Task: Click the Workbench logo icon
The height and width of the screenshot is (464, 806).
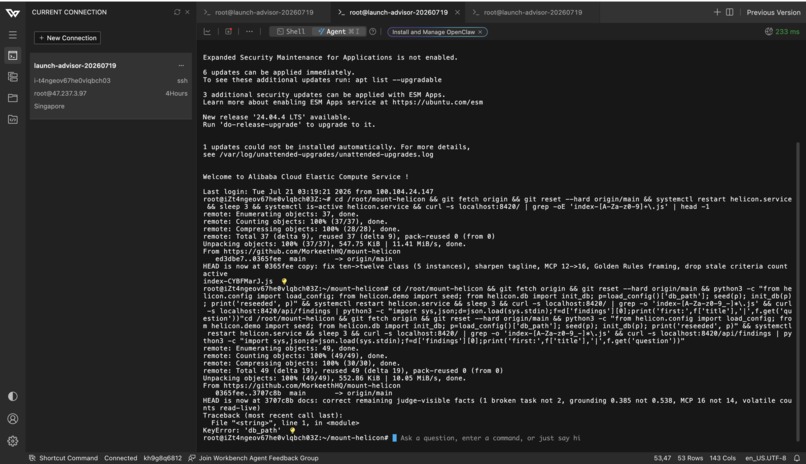Action: (13, 13)
